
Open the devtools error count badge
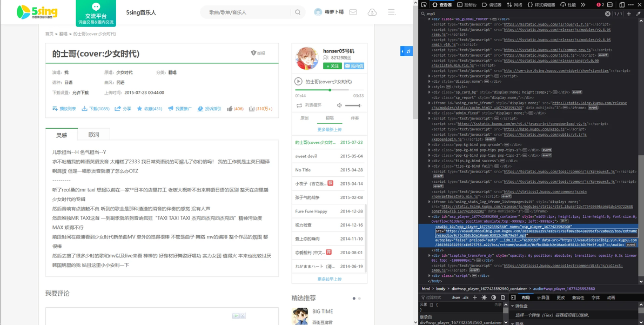[x=600, y=4]
